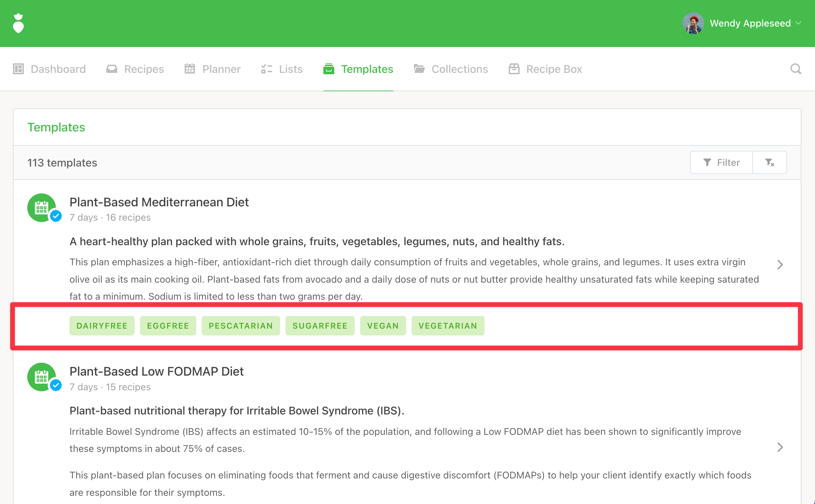The height and width of the screenshot is (504, 815).
Task: Click the Planner calendar nav icon
Action: point(190,69)
